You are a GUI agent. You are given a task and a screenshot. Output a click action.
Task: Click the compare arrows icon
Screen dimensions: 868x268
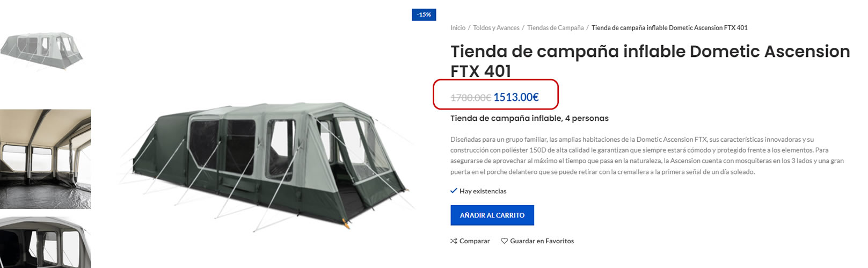(x=454, y=241)
